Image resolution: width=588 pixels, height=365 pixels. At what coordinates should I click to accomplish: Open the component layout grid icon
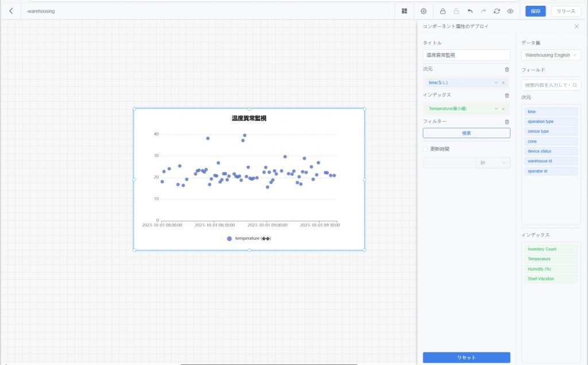[404, 11]
